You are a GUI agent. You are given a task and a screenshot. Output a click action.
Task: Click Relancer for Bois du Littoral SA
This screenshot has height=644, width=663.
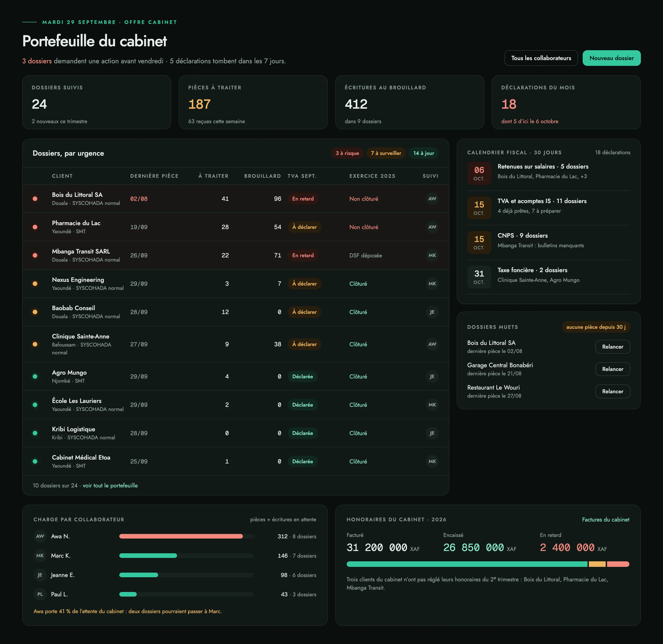pos(612,347)
